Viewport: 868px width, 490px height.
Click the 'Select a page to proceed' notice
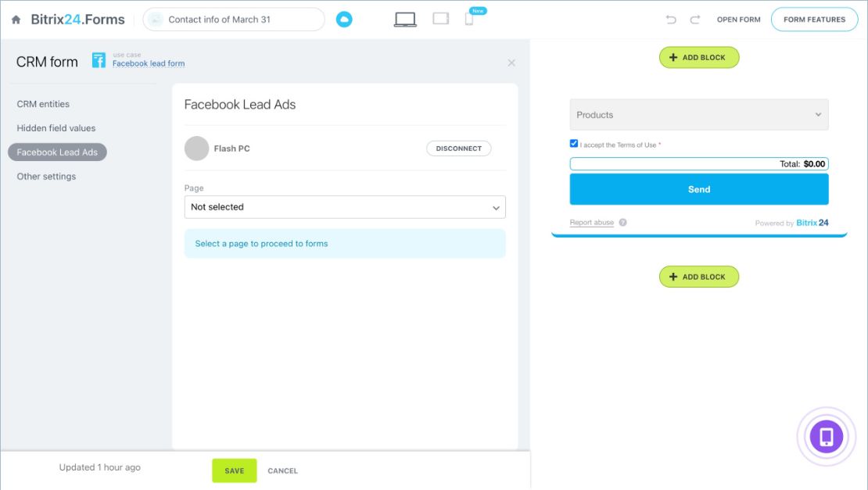[x=345, y=243]
